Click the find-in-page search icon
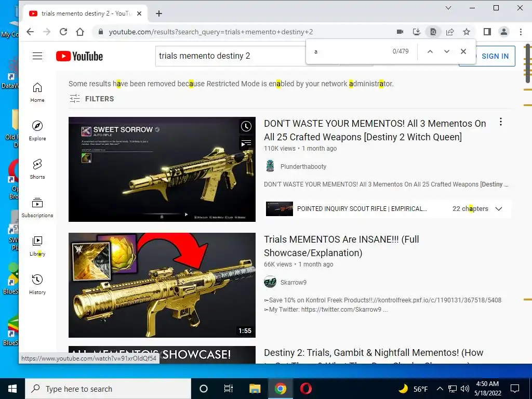 pyautogui.click(x=433, y=32)
